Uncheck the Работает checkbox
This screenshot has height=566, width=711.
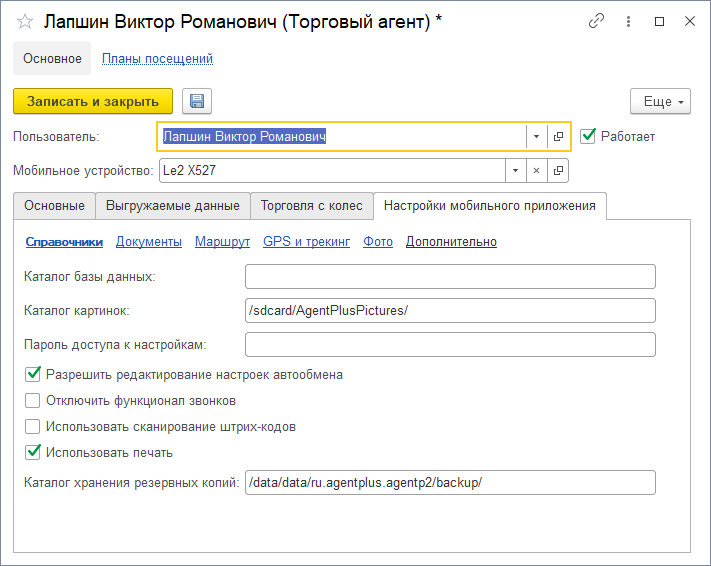click(x=588, y=136)
